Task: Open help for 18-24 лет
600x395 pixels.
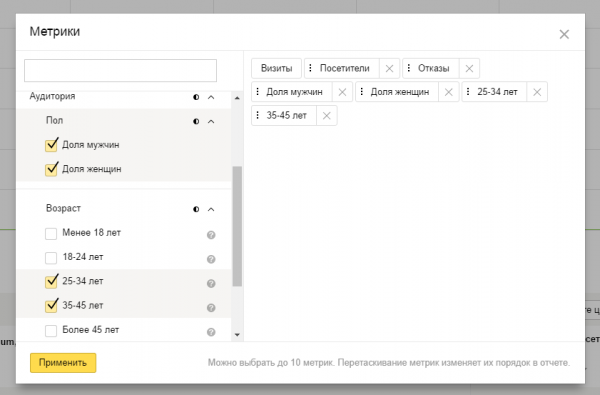Action: pos(211,259)
